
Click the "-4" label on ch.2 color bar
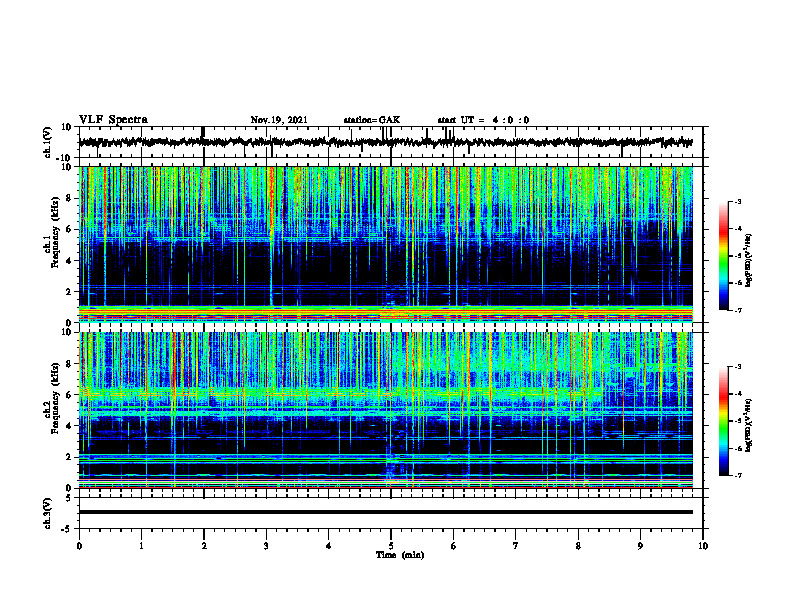737,394
